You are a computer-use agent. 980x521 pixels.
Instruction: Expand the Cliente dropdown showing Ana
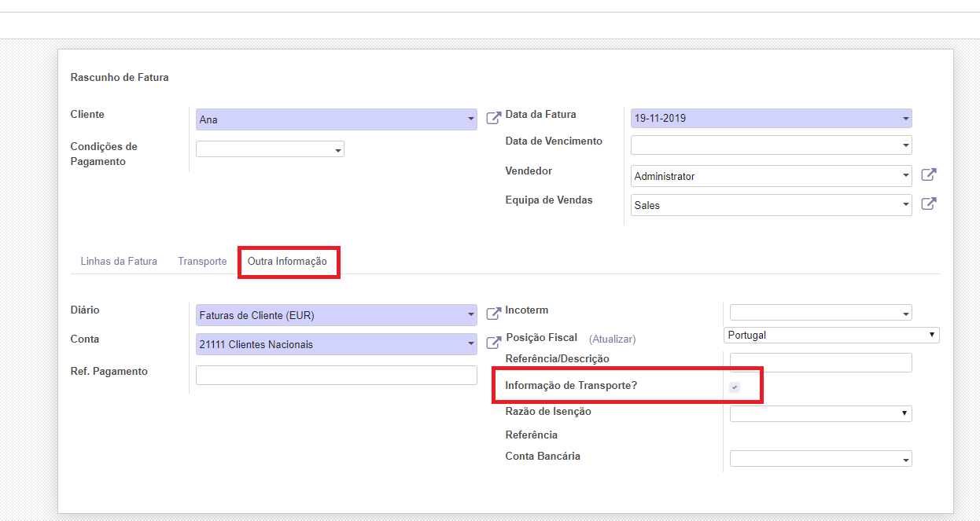point(336,119)
